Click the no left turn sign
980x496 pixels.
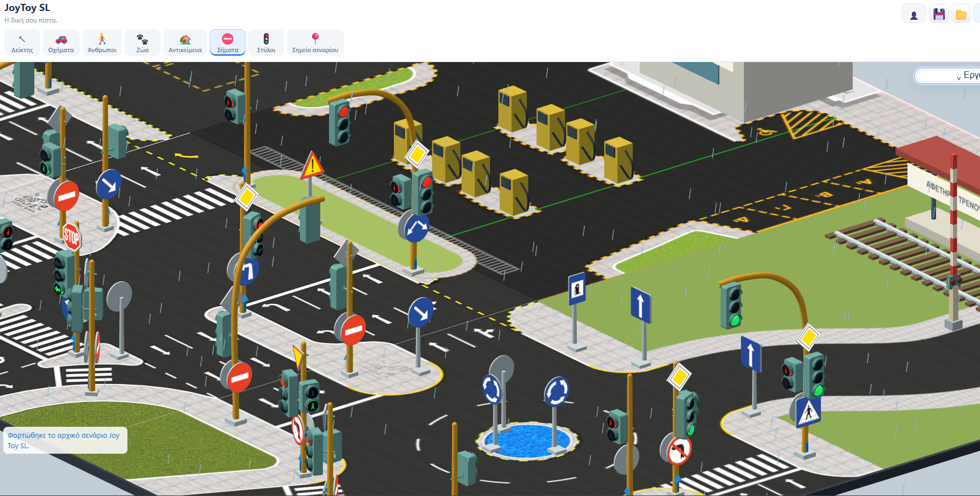pos(680,451)
